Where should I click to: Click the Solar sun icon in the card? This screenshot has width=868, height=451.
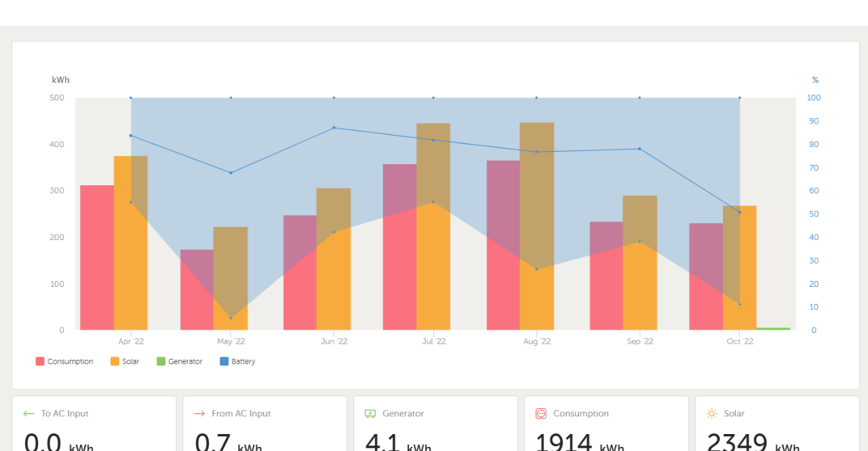pos(711,414)
